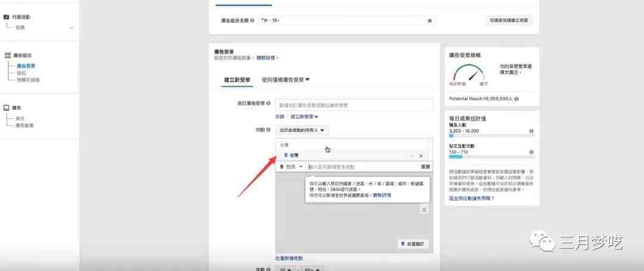Screen dimensions: 644x271
Task: Expand 建立新受眾 dropdown below custom audience
Action: (304, 117)
